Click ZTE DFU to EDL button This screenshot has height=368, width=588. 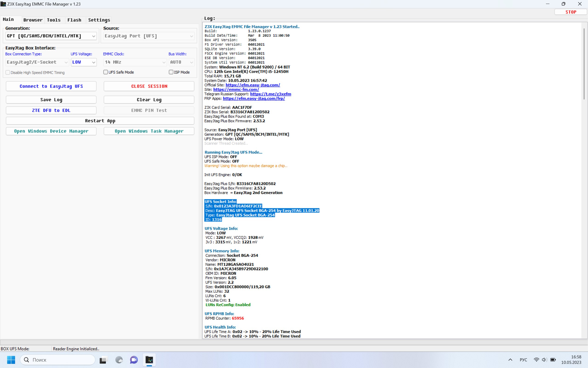[51, 110]
